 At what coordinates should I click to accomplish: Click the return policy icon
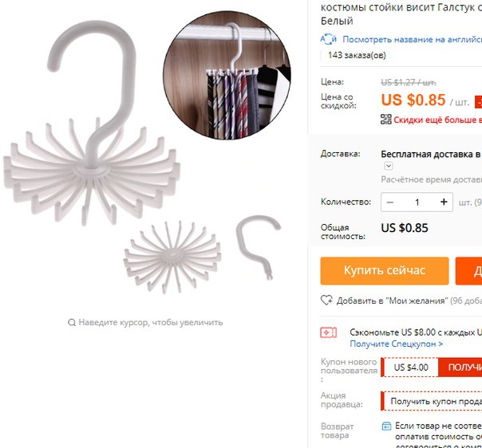point(386,426)
